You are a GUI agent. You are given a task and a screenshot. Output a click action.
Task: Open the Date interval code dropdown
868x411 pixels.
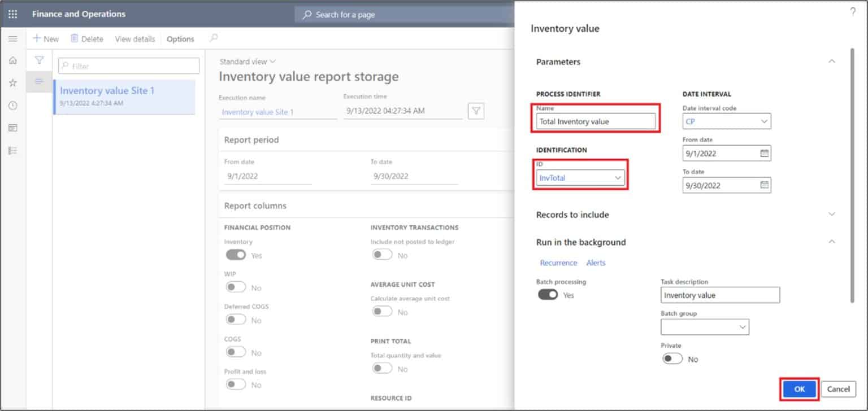click(765, 121)
